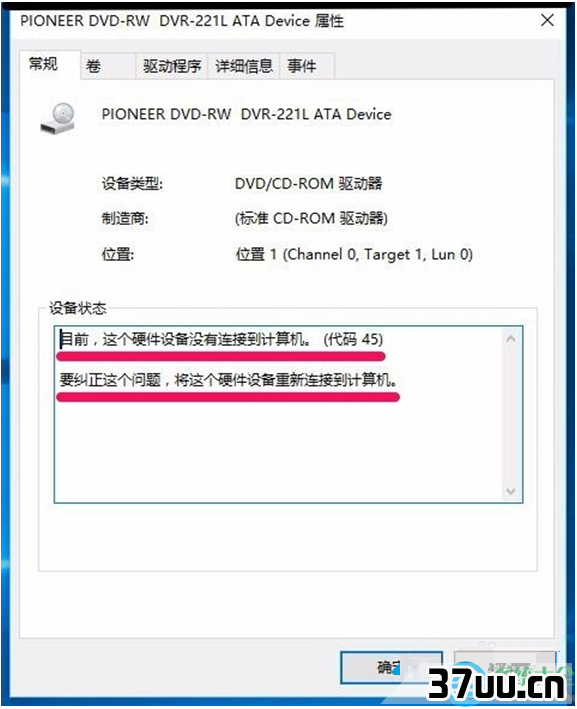Click inside the 设备状态 text box
577x709 pixels.
pyautogui.click(x=288, y=414)
